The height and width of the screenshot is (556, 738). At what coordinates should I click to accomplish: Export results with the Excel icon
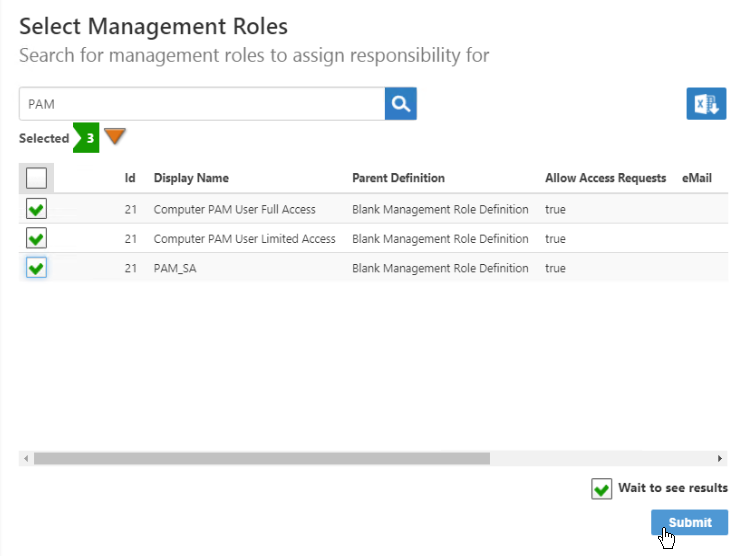pos(706,104)
